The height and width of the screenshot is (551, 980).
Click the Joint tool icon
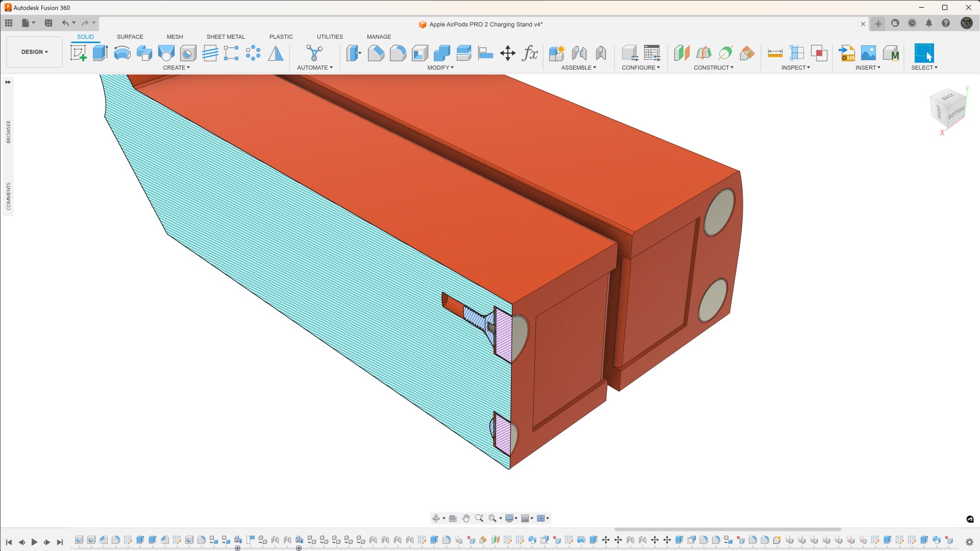click(579, 53)
